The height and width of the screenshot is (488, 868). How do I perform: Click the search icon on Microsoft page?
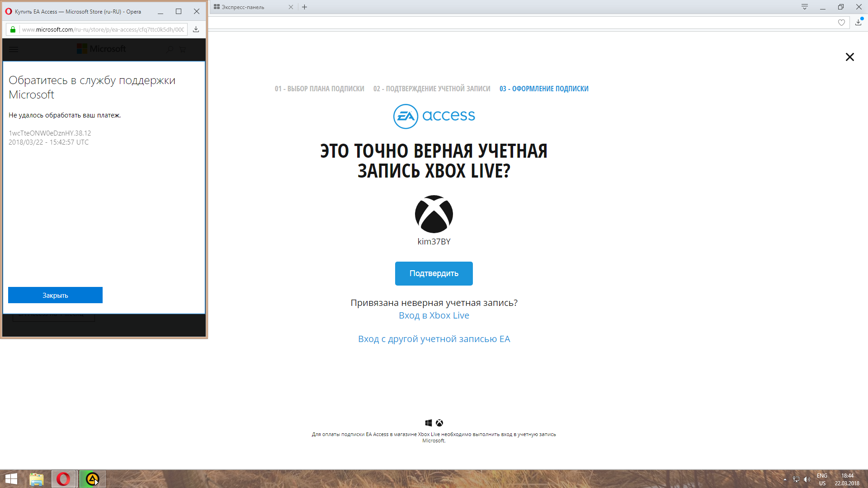pyautogui.click(x=170, y=49)
